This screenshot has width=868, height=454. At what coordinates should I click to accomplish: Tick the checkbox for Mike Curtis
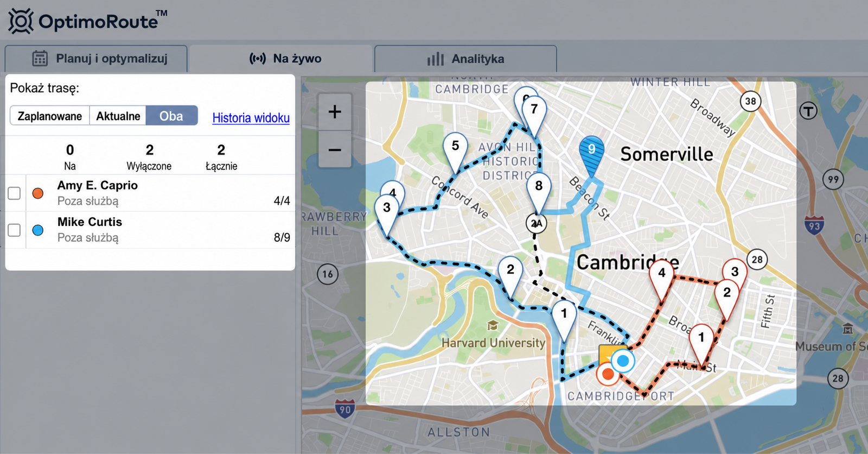point(15,230)
